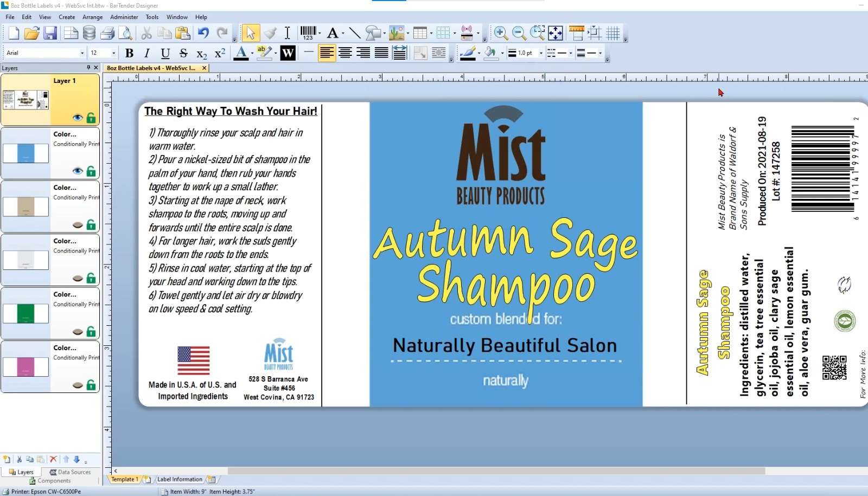Open a file with the folder icon
Image resolution: width=868 pixels, height=496 pixels.
pyautogui.click(x=32, y=34)
